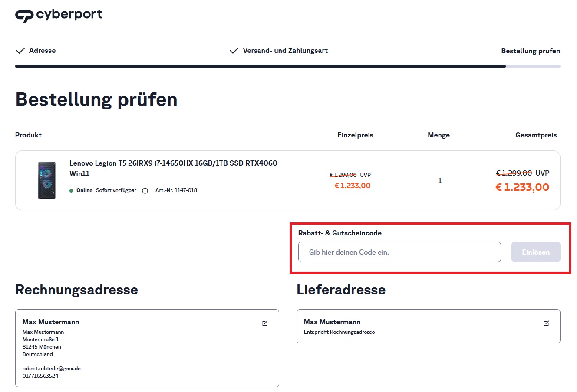Click the Einzelpreis € 1.233,00 value

[353, 186]
